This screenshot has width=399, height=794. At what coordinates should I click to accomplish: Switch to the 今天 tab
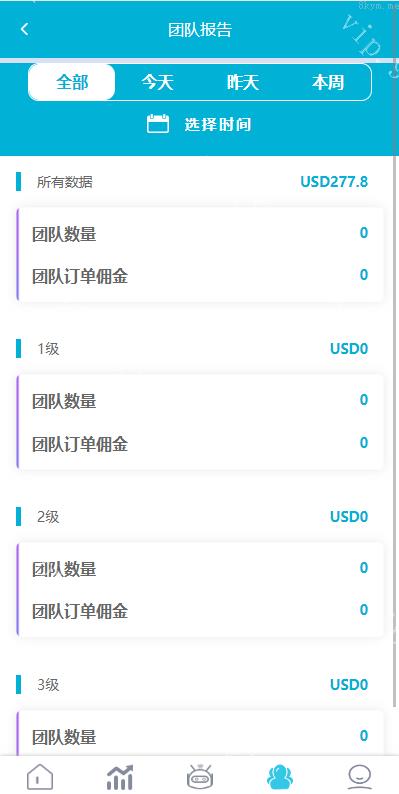click(157, 82)
